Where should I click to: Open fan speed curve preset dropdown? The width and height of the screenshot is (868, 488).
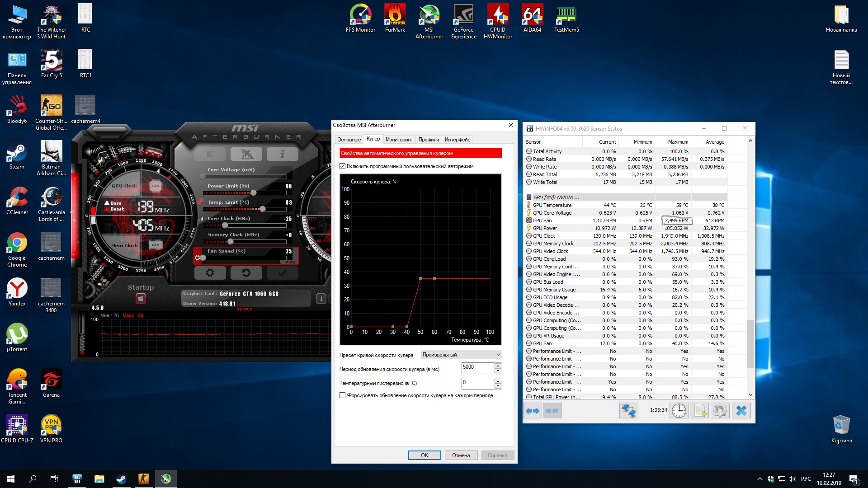461,355
